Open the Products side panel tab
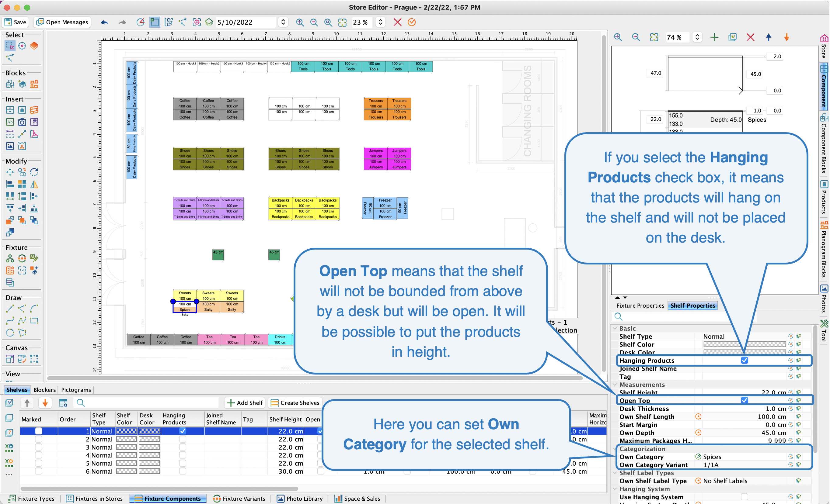 tap(824, 197)
